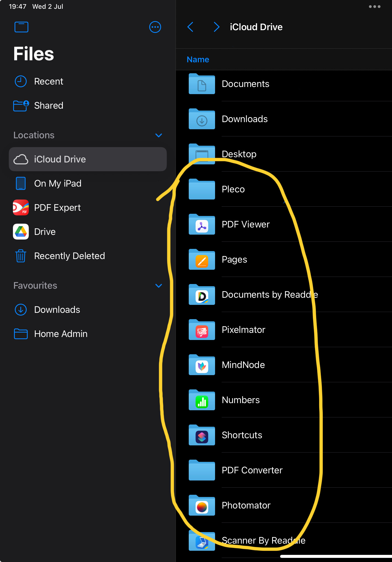Viewport: 392px width, 562px height.
Task: Select iCloud Drive location label
Action: coord(60,159)
